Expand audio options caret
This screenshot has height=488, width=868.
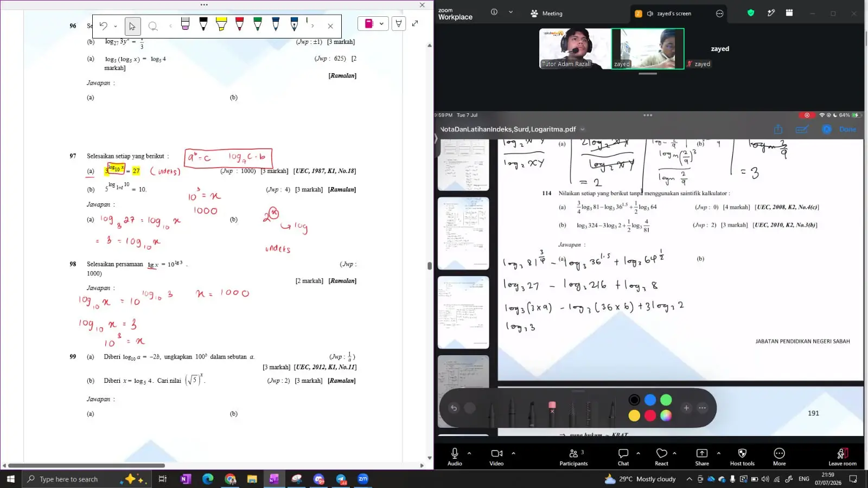[469, 453]
